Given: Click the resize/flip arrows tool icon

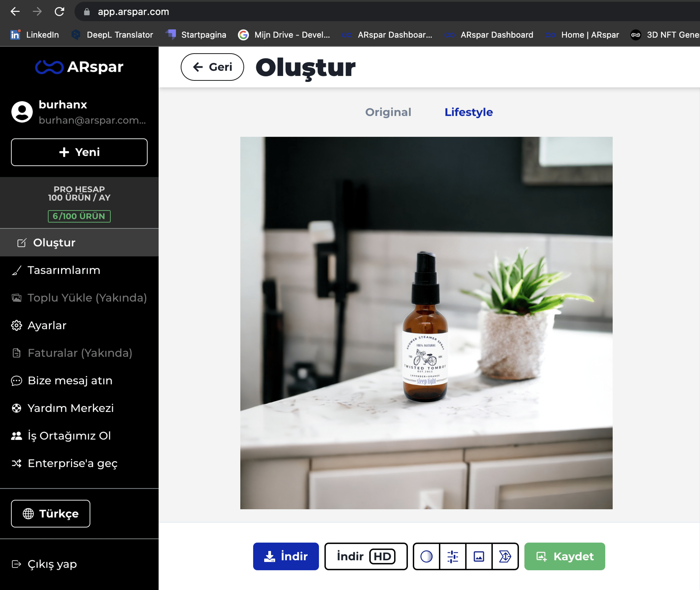Looking at the screenshot, I should [505, 556].
